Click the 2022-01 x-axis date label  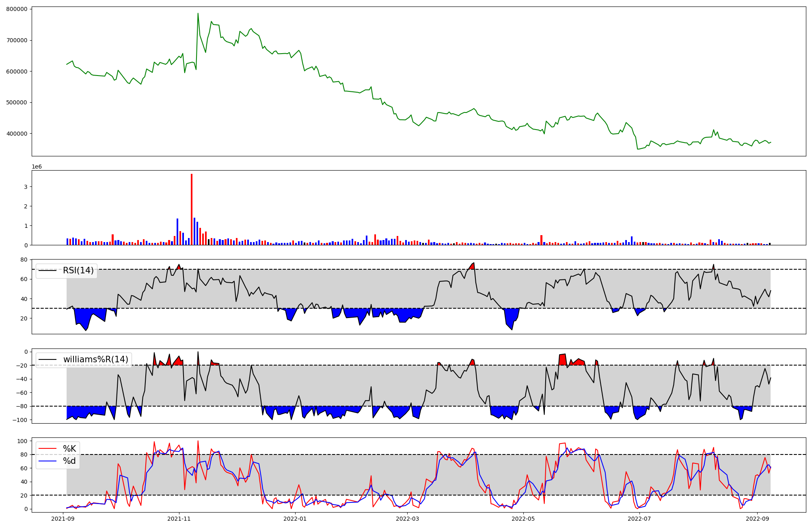[x=295, y=519]
